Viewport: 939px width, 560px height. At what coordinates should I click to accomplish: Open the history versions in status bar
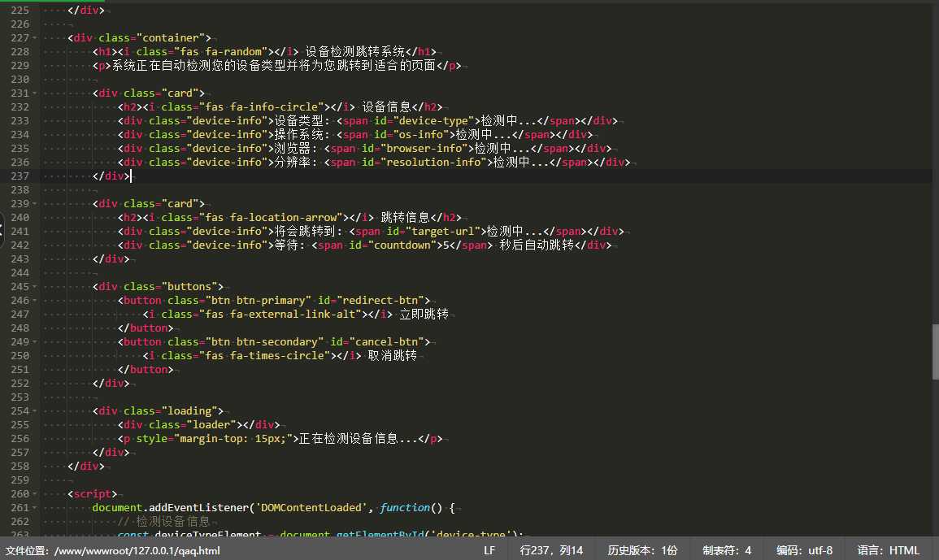coord(642,550)
